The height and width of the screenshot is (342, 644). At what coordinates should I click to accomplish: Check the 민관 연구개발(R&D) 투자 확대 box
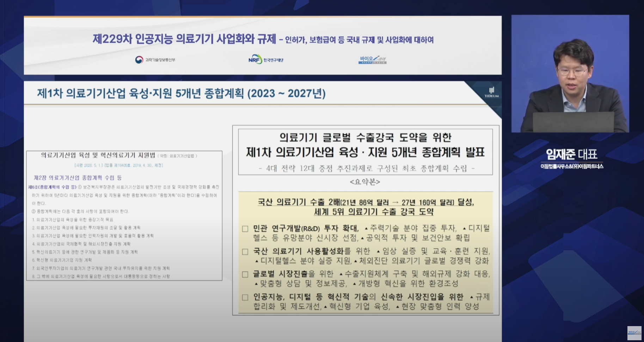click(245, 229)
